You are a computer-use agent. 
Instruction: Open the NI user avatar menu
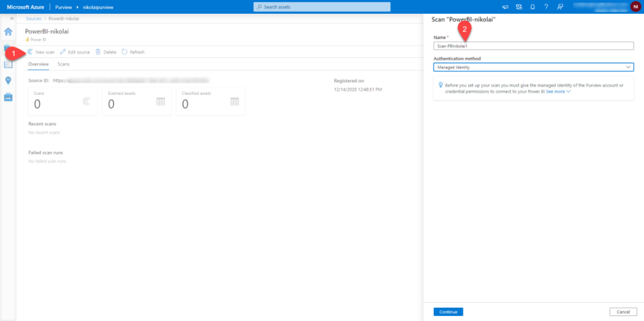[636, 6]
